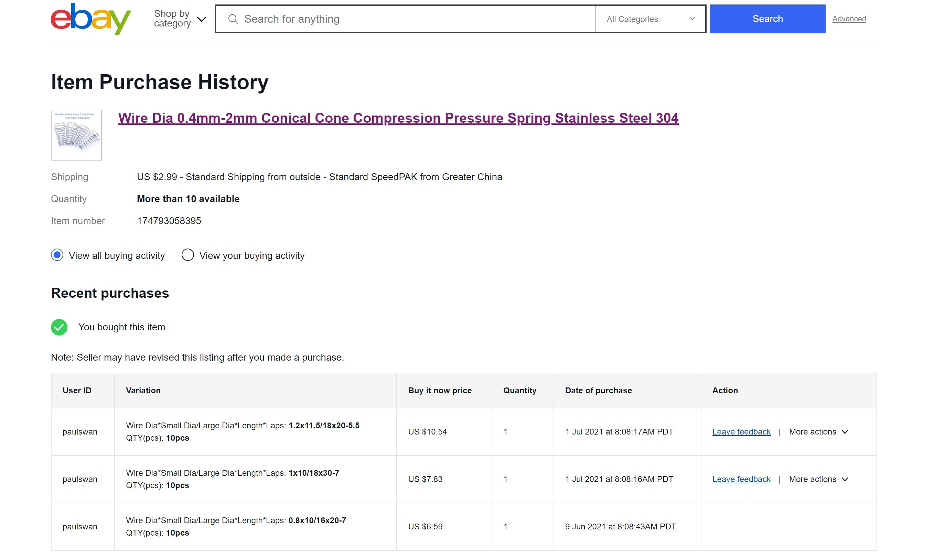Expand More actions for the $10.54 purchase
934x560 pixels.
tap(818, 432)
